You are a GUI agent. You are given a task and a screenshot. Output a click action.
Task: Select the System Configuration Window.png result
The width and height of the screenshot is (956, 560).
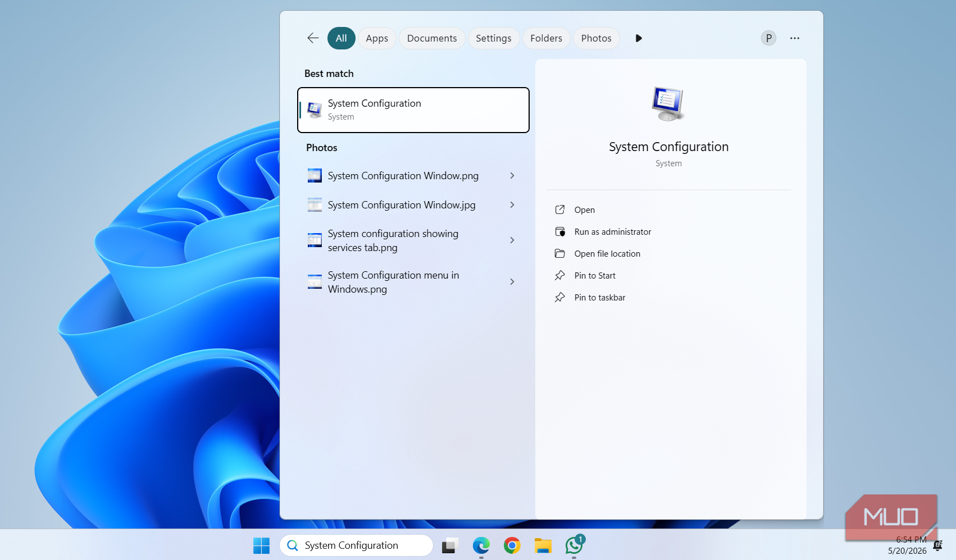413,176
